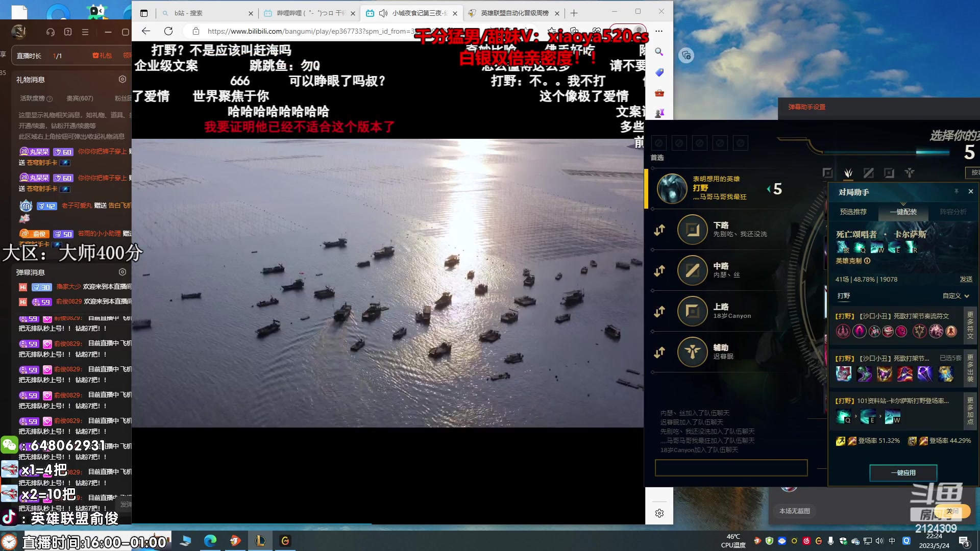Open the help question mark icon
980x551 pixels.
[x=68, y=32]
